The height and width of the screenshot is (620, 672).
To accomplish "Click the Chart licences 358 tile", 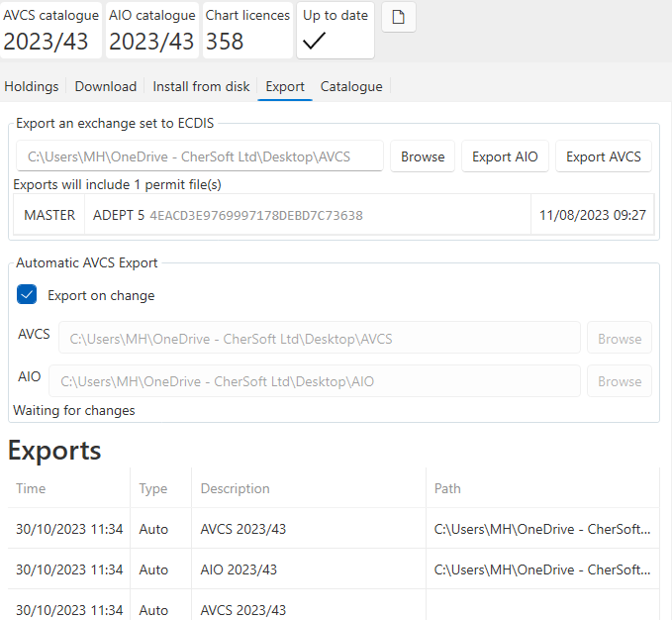I will [x=247, y=30].
